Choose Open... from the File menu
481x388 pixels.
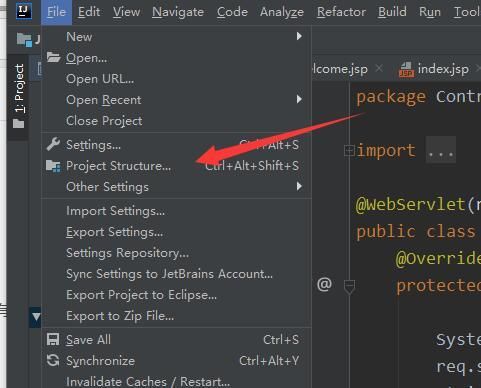[x=176, y=58]
